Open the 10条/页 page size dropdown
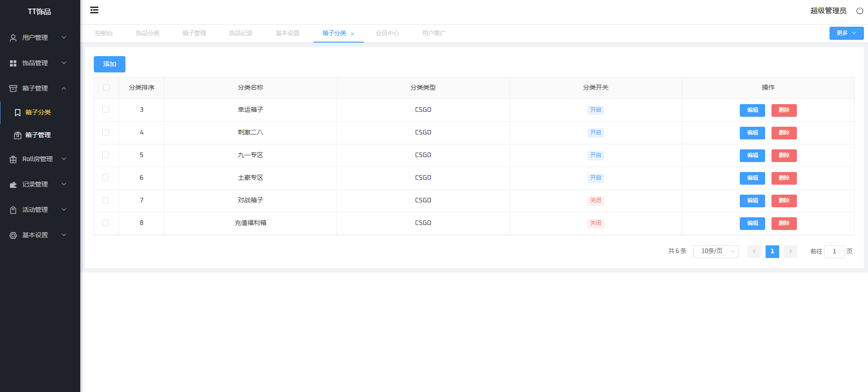Viewport: 868px width, 392px height. 715,251
